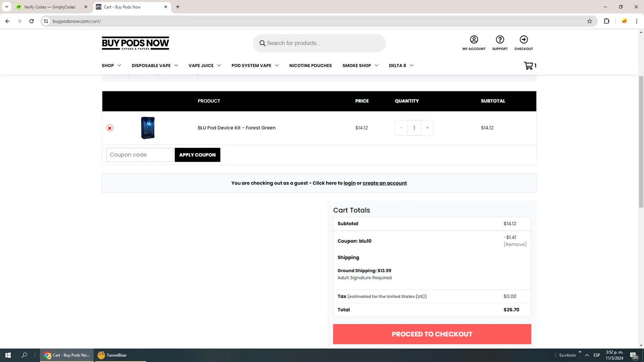Click Apply Coupon button
This screenshot has height=362, width=644.
pos(197,155)
